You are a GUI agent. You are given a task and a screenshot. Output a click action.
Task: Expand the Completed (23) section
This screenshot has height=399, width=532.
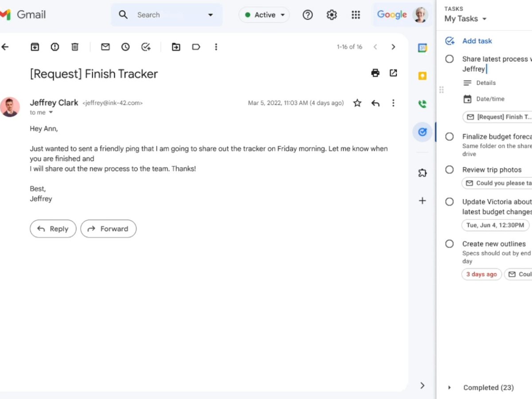coord(450,387)
